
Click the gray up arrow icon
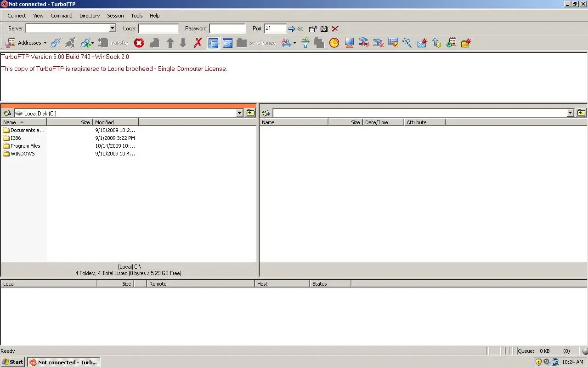pyautogui.click(x=170, y=43)
